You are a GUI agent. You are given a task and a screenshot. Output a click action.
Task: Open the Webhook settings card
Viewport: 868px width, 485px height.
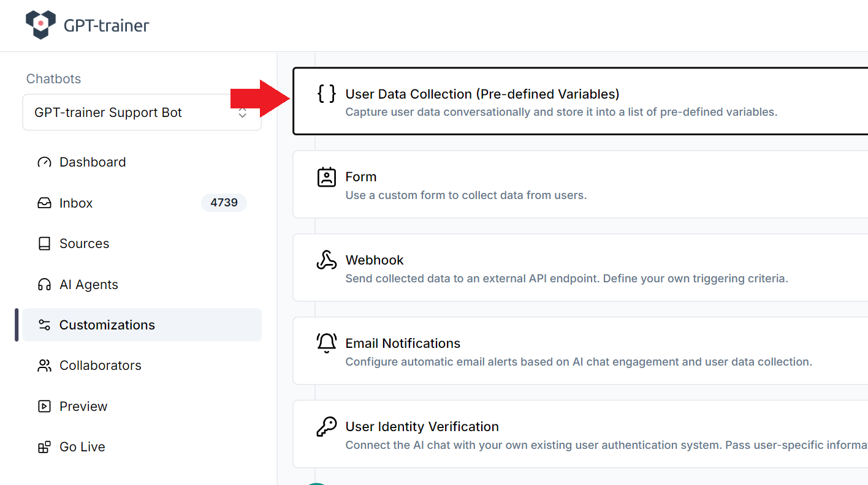point(580,268)
